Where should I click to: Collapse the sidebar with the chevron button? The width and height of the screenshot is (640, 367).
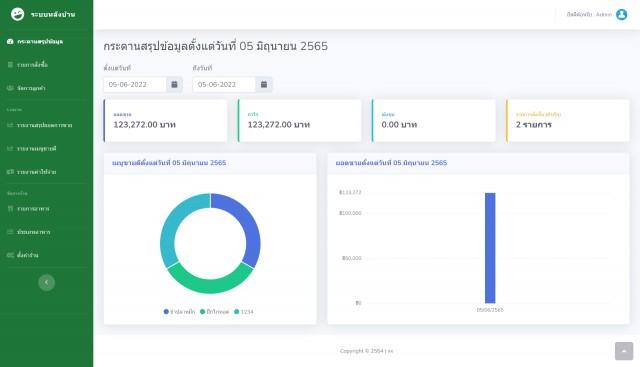pyautogui.click(x=47, y=282)
